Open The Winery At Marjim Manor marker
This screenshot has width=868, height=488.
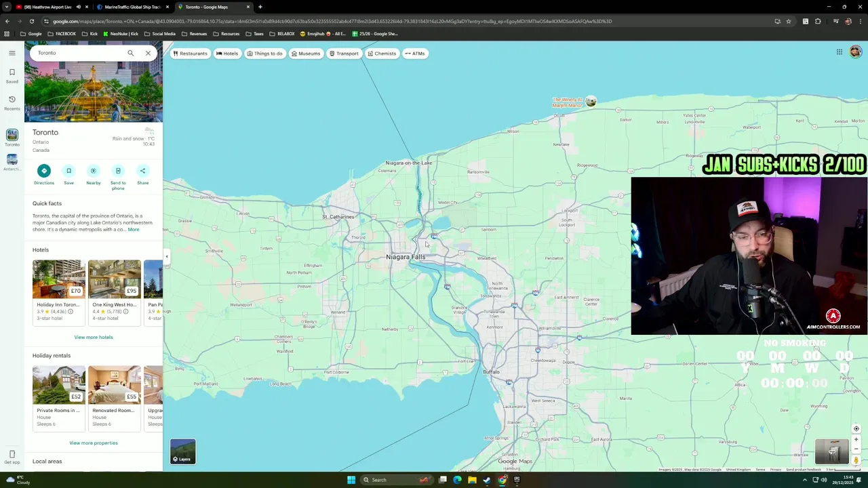591,101
